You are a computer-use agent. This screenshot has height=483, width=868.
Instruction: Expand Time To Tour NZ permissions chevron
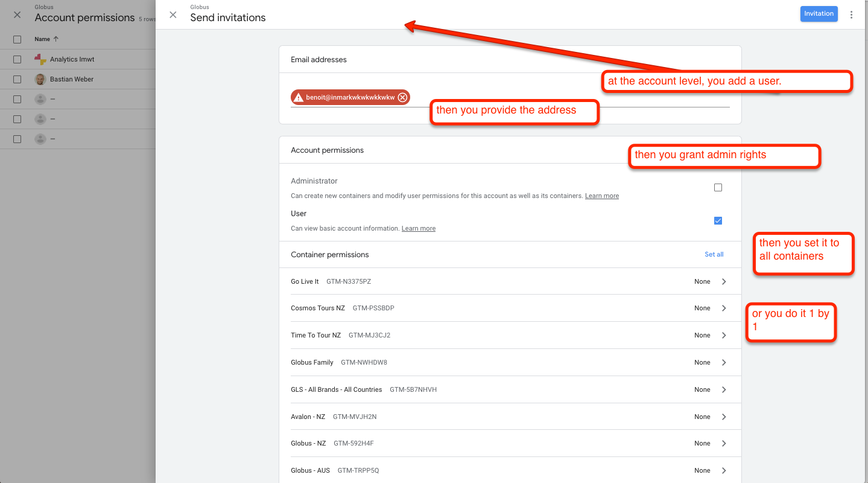(x=724, y=335)
